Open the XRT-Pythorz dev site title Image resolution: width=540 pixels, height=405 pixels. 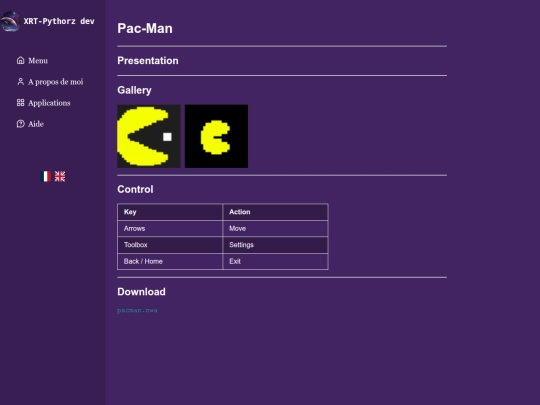click(59, 21)
